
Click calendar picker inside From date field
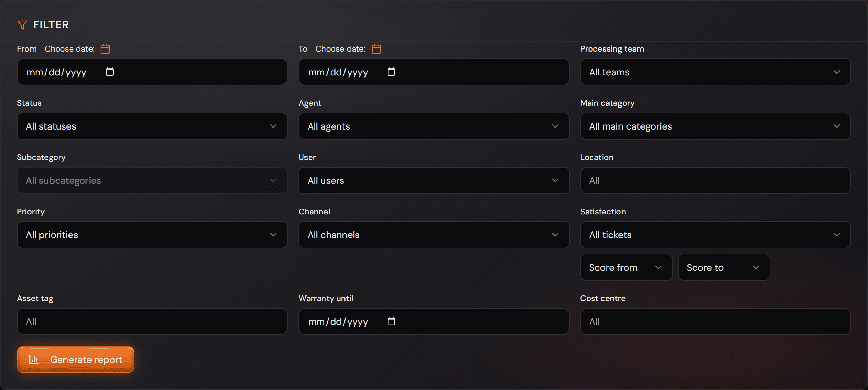(x=110, y=72)
